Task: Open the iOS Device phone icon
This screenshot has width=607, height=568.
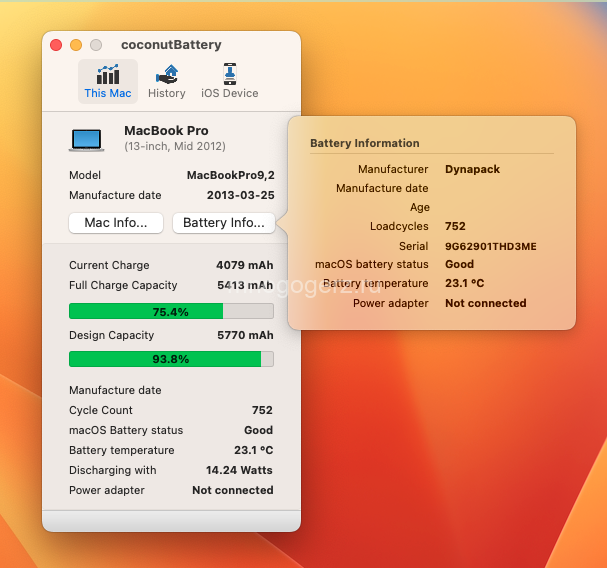Action: click(x=230, y=74)
